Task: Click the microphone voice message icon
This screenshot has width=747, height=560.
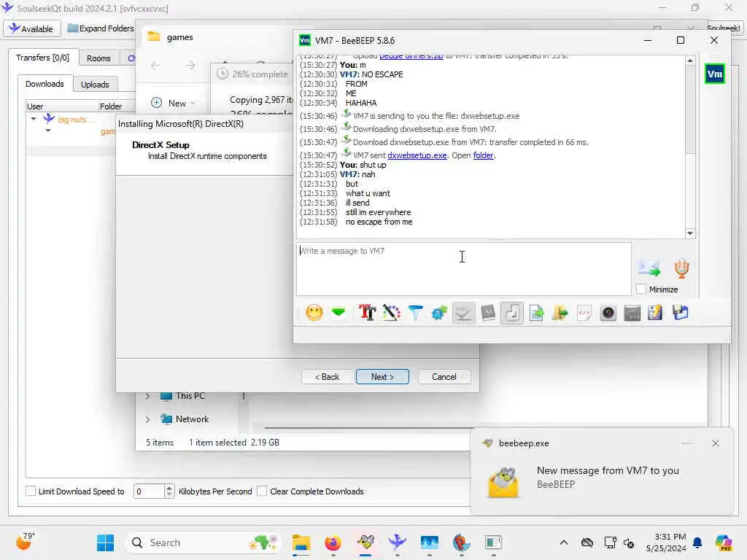Action: click(682, 268)
